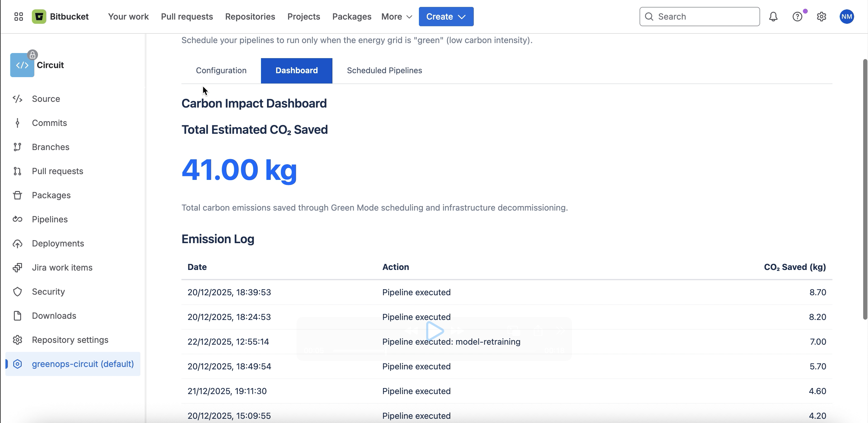Open Repositories in the top navigation

[x=250, y=17]
